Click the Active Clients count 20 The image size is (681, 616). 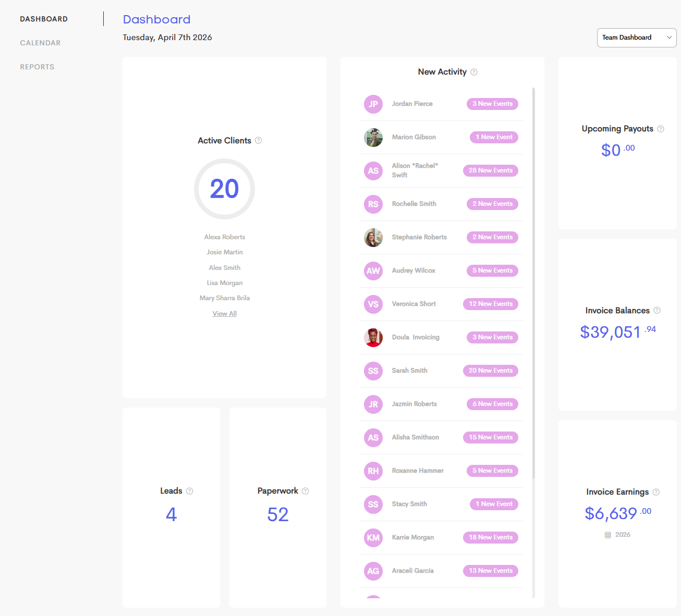coord(224,189)
